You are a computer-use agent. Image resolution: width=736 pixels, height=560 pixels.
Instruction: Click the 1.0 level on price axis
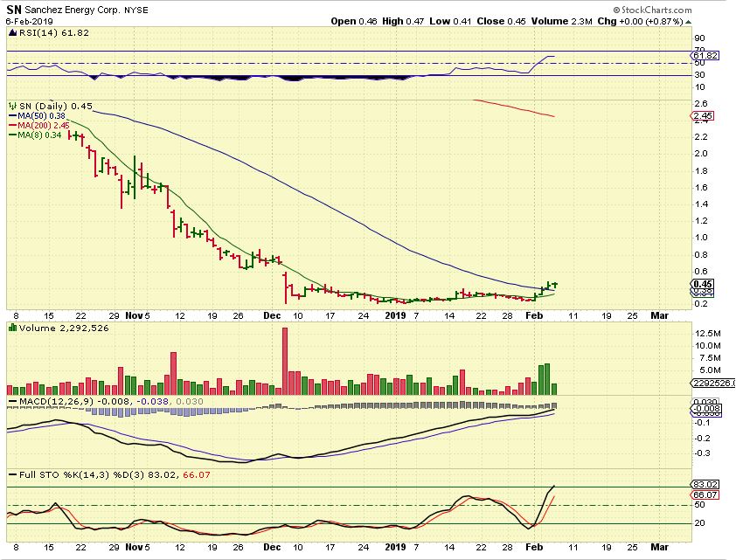coord(701,238)
